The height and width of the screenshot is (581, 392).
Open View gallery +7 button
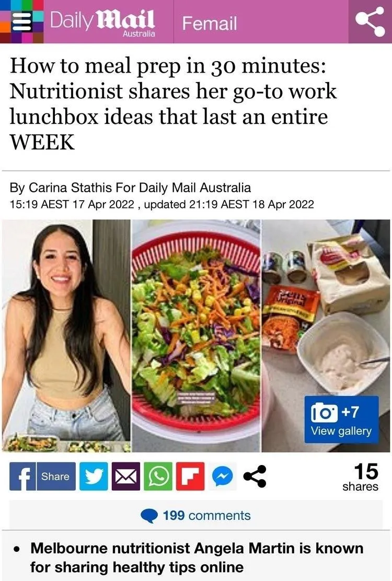pyautogui.click(x=342, y=420)
